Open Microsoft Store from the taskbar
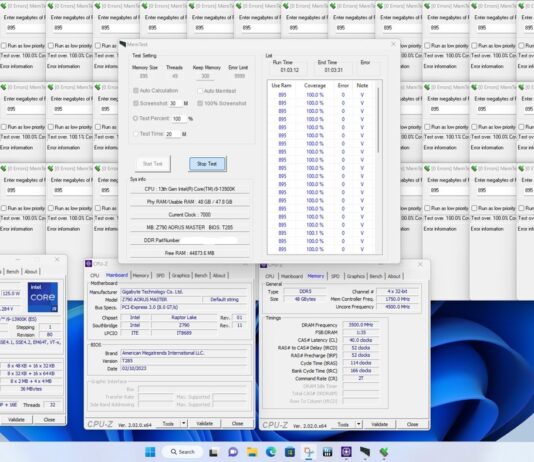 pos(290,452)
